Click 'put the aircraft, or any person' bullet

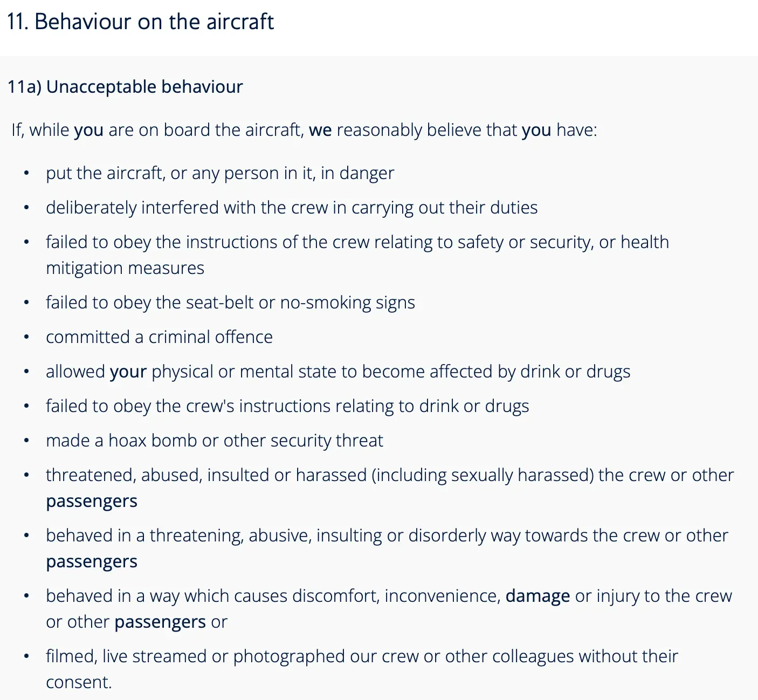(220, 174)
